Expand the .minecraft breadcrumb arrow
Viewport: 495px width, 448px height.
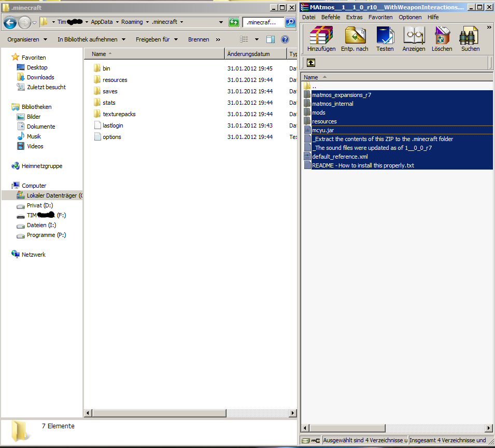[182, 22]
